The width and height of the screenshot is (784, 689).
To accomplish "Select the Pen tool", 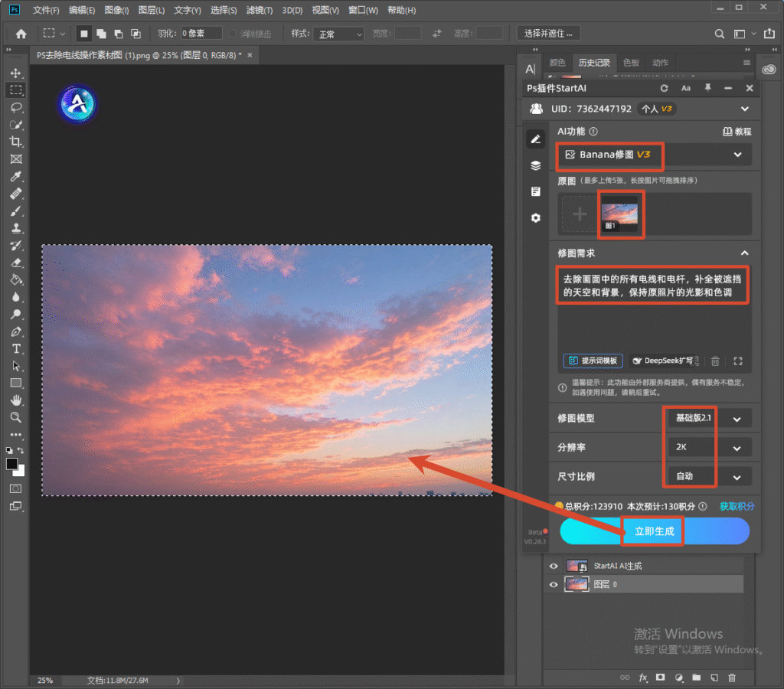I will (x=16, y=331).
